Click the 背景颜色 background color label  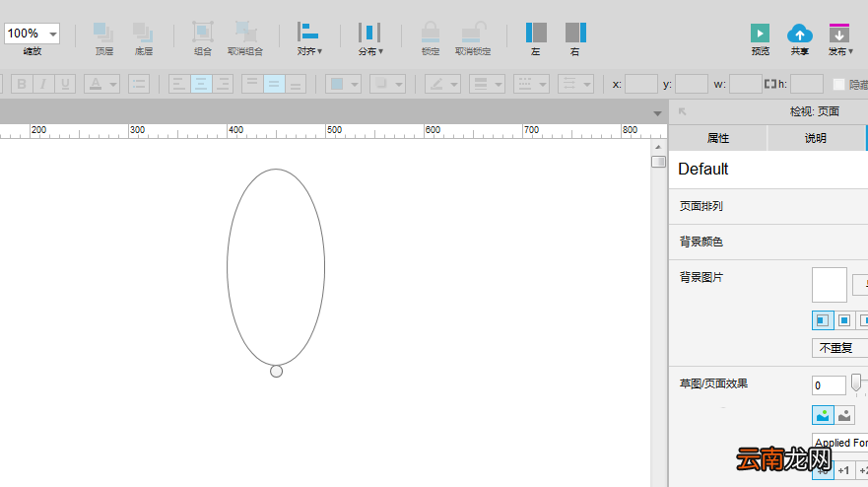701,242
